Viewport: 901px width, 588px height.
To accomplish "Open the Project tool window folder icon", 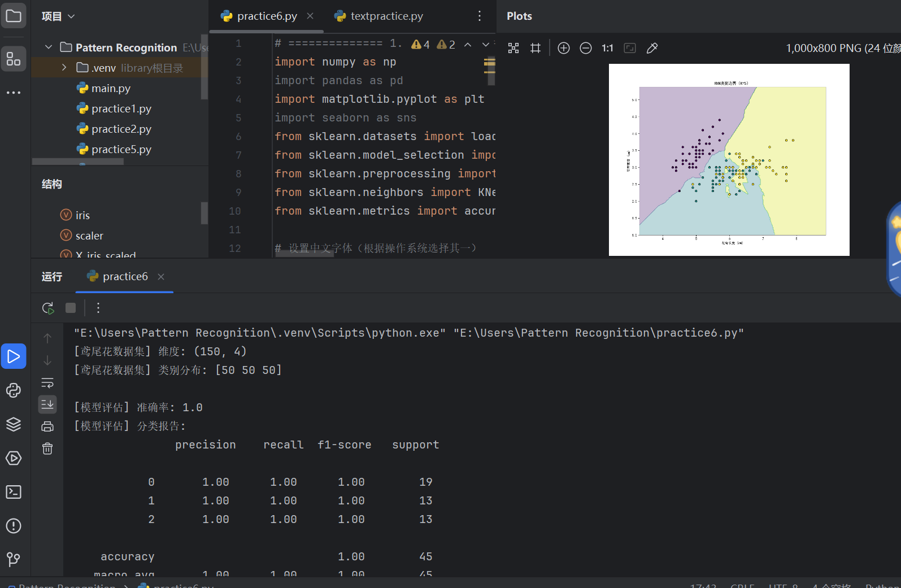I will (x=14, y=16).
